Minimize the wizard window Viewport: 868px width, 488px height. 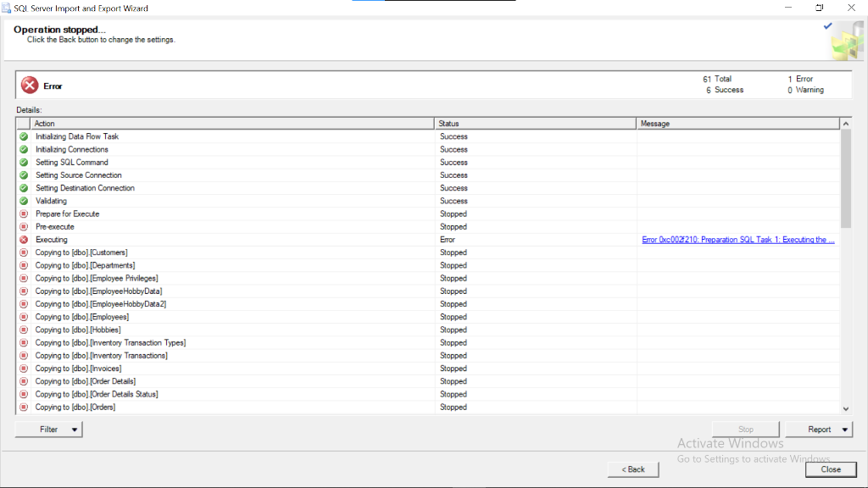(x=788, y=8)
